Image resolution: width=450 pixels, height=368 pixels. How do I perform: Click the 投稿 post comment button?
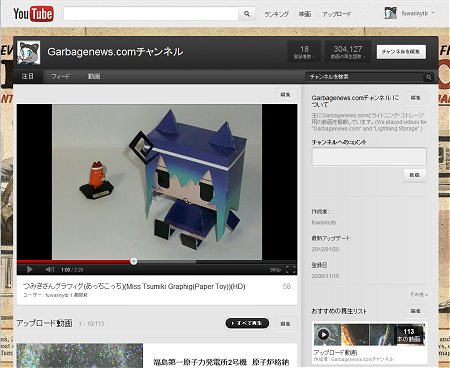(x=415, y=175)
